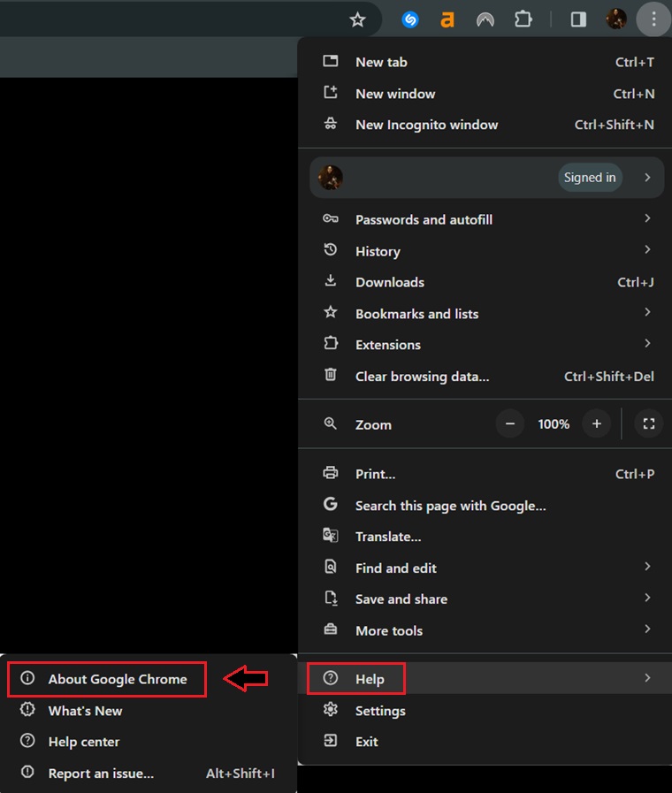Choose Clear browsing data option
The height and width of the screenshot is (793, 672).
(422, 376)
